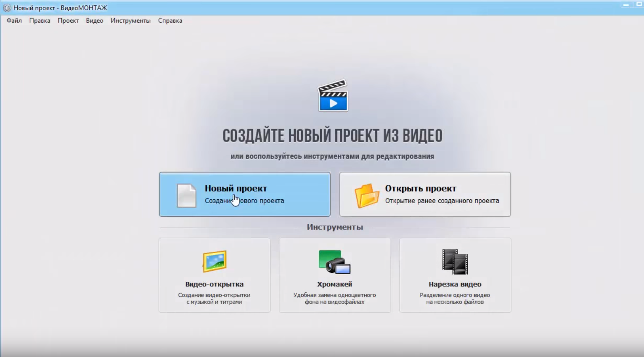Launch the Хромакей tool

tap(335, 275)
